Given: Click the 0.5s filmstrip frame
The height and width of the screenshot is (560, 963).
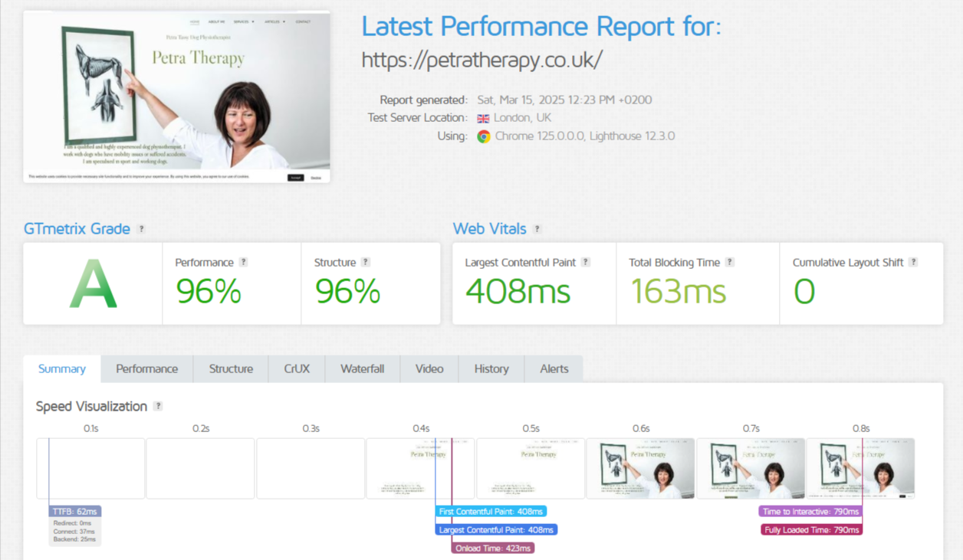Looking at the screenshot, I should coord(531,468).
